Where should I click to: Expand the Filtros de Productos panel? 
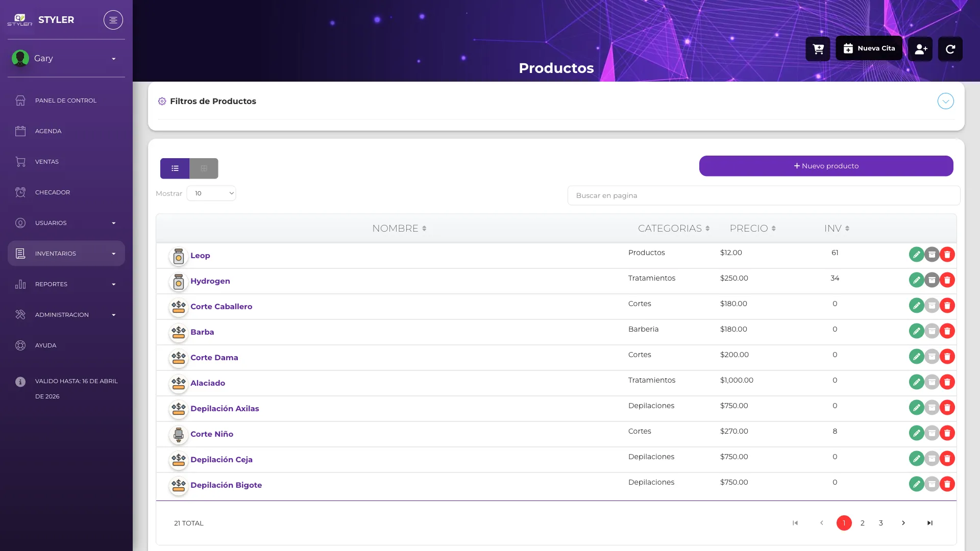945,101
